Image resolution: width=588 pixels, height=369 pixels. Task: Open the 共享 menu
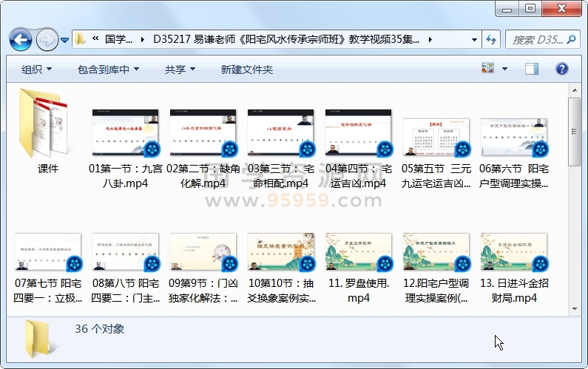pyautogui.click(x=180, y=70)
